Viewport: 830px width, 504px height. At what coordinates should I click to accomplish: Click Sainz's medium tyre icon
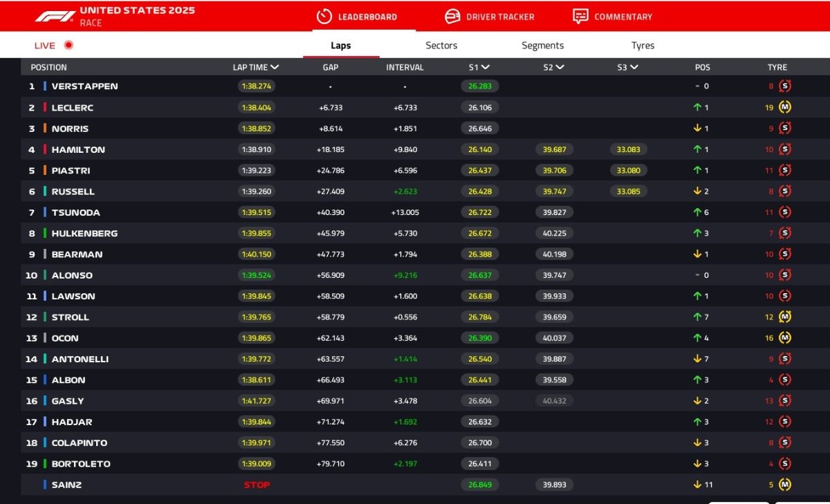click(784, 485)
